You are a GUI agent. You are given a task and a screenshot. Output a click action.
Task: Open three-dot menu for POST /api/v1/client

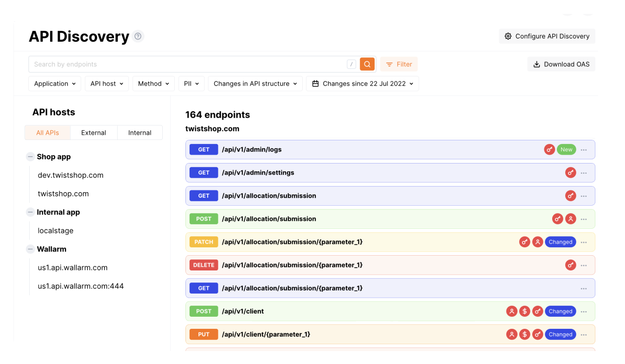point(584,312)
